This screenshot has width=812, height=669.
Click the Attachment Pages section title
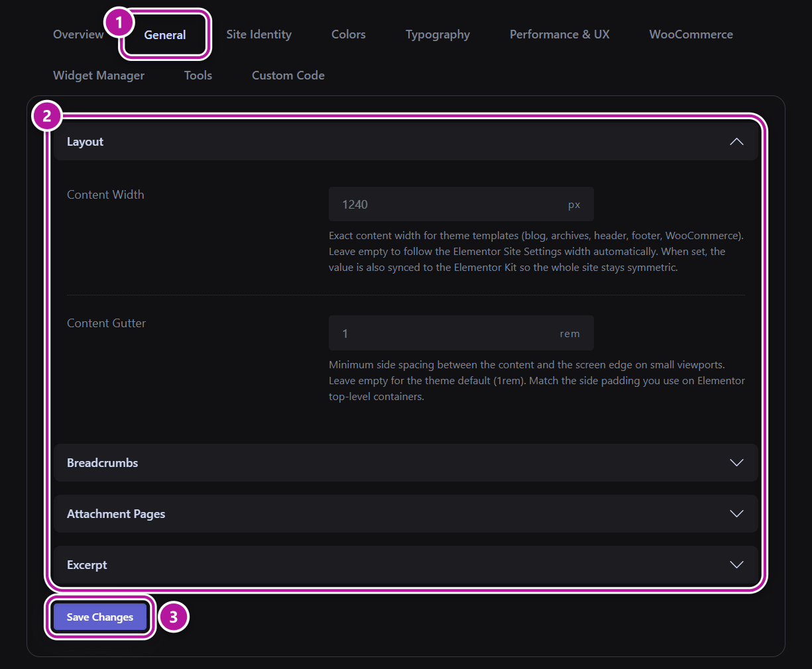(x=116, y=514)
